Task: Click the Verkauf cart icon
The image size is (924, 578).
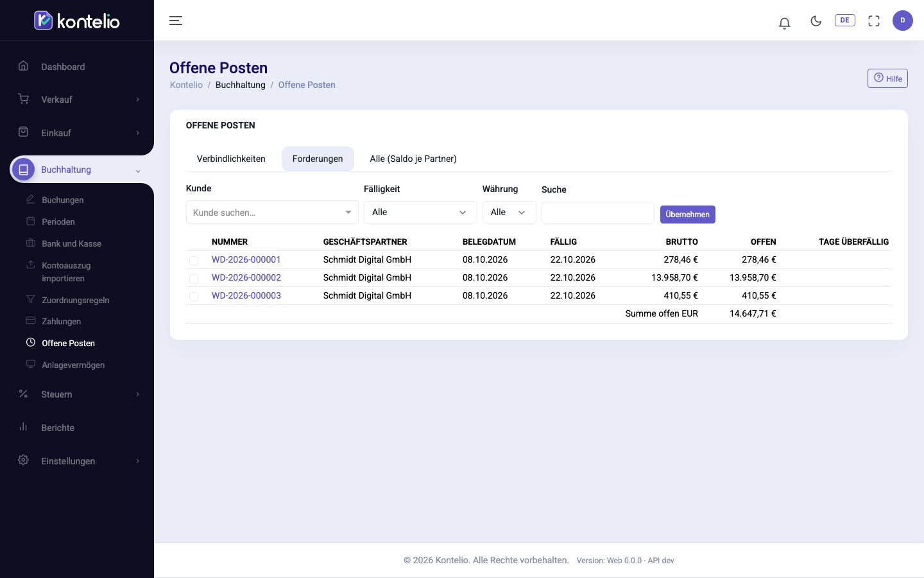Action: [x=23, y=99]
